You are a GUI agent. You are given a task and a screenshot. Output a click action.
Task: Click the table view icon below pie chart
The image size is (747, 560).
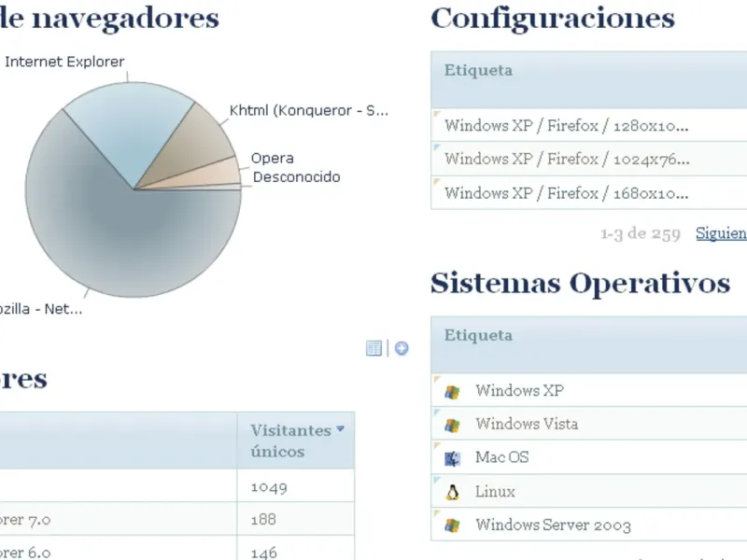pyautogui.click(x=374, y=348)
